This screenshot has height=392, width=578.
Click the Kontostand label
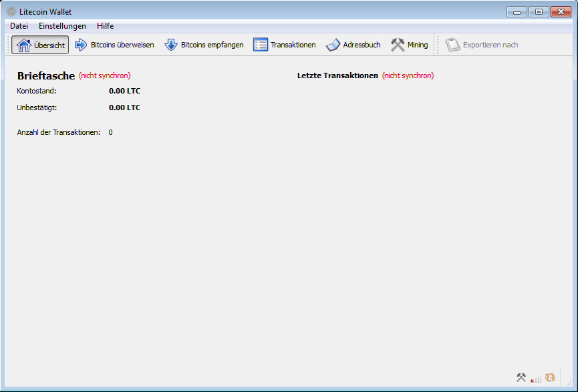click(x=37, y=91)
